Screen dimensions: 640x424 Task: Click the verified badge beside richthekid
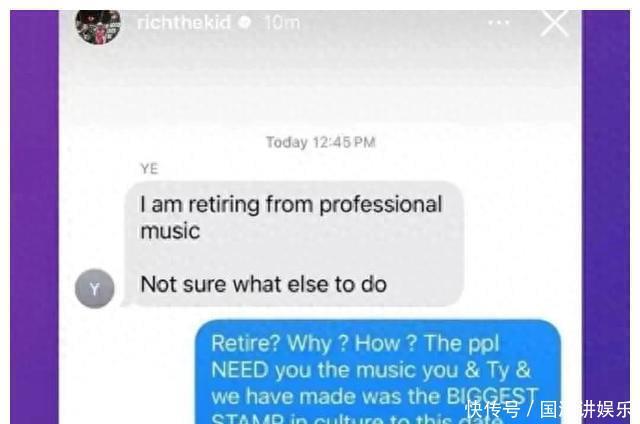pos(244,22)
